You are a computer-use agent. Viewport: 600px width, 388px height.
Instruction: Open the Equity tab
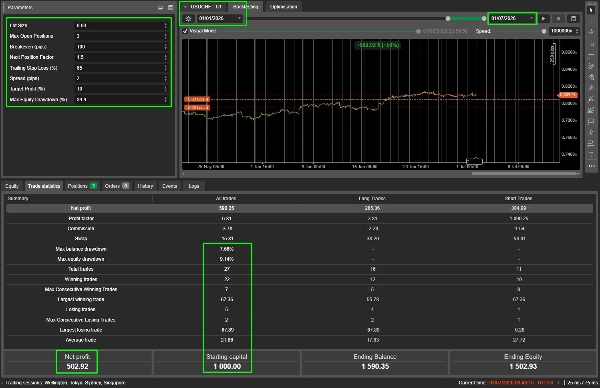click(x=12, y=186)
